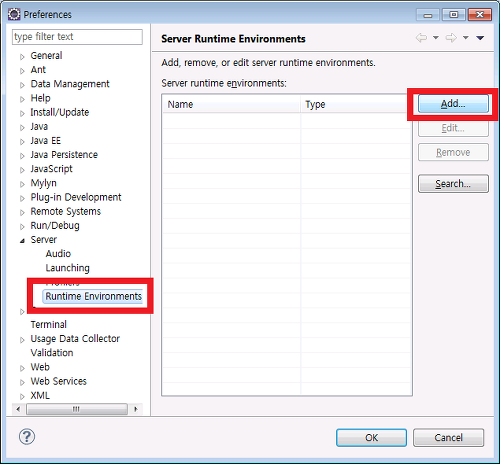Select the Plug-in Development category
Screen dimensions: 500x464
pyautogui.click(x=76, y=197)
